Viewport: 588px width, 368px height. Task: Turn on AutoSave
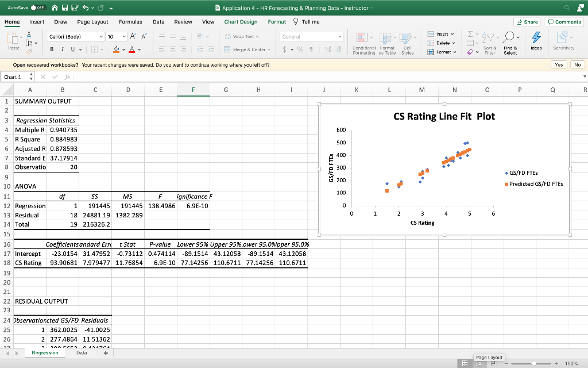coord(37,7)
